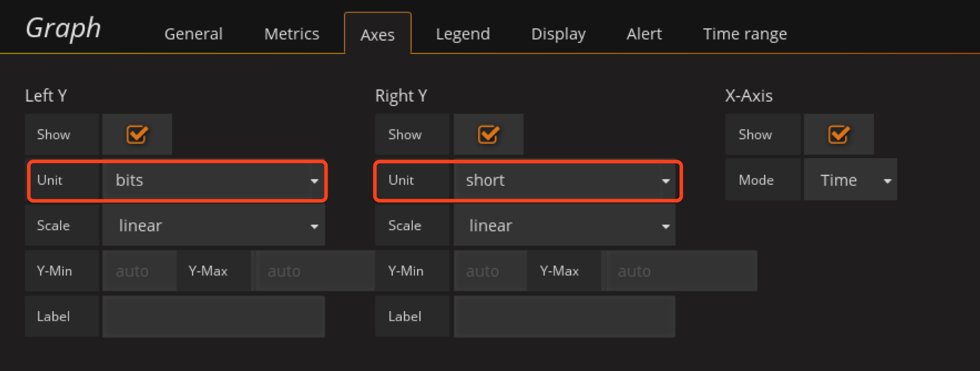The width and height of the screenshot is (980, 371).
Task: Focus the Right Y Label text field
Action: [565, 316]
